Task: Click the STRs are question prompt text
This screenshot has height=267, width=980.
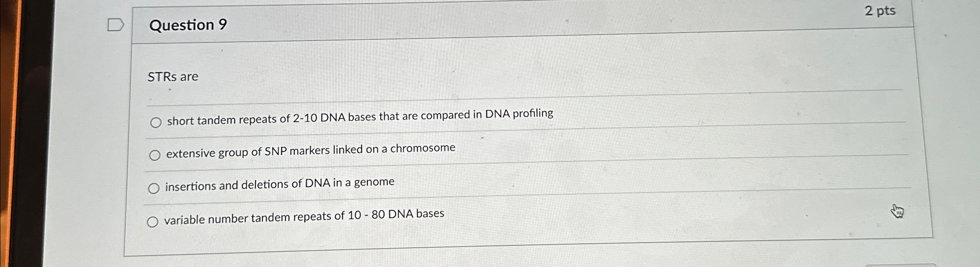Action: pyautogui.click(x=173, y=76)
